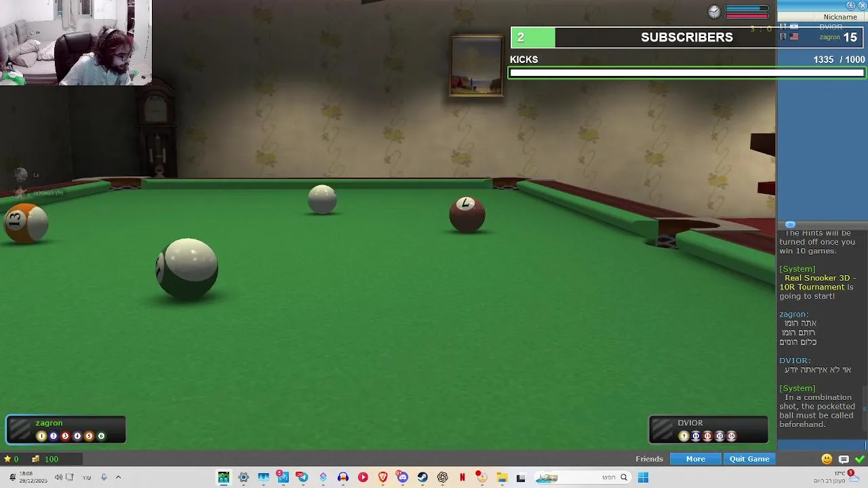
Task: Click zagron's yellow 1 ball indicator
Action: [x=41, y=436]
